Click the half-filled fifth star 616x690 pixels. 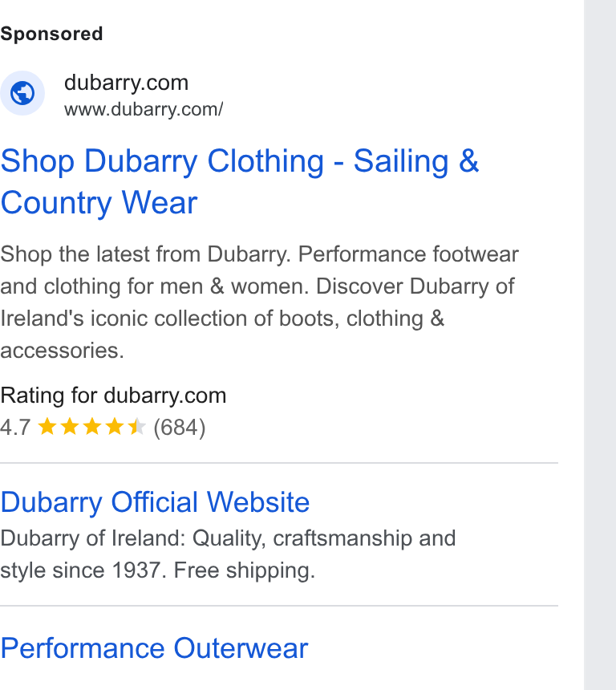click(x=137, y=427)
